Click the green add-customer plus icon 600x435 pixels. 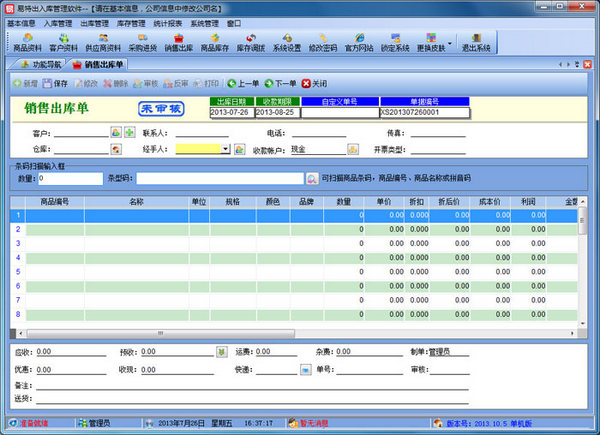tap(130, 132)
